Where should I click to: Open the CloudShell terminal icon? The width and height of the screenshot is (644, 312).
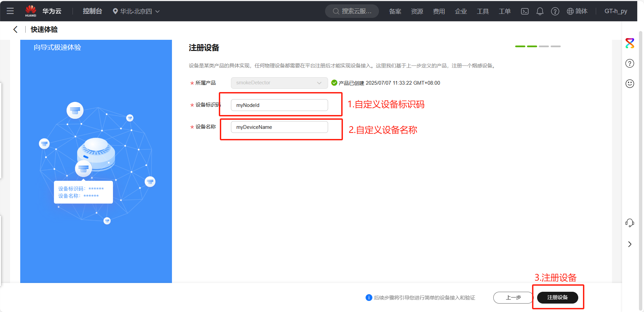[x=525, y=11]
